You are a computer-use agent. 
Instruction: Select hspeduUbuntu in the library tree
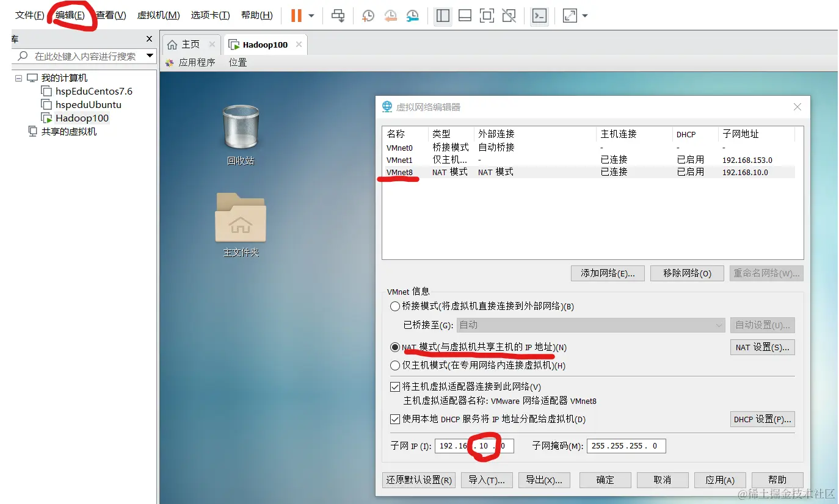(x=89, y=105)
